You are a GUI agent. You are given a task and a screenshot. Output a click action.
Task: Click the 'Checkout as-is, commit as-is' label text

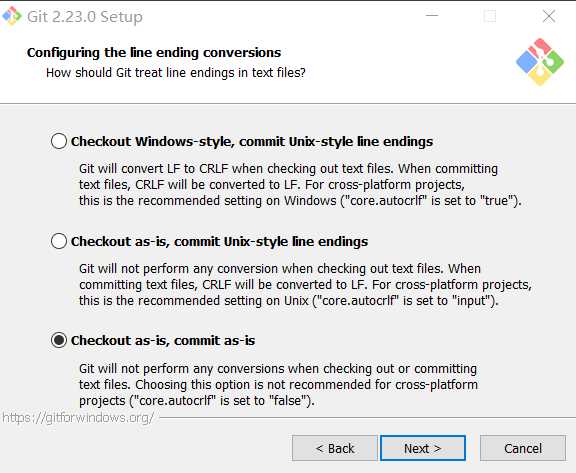(163, 341)
